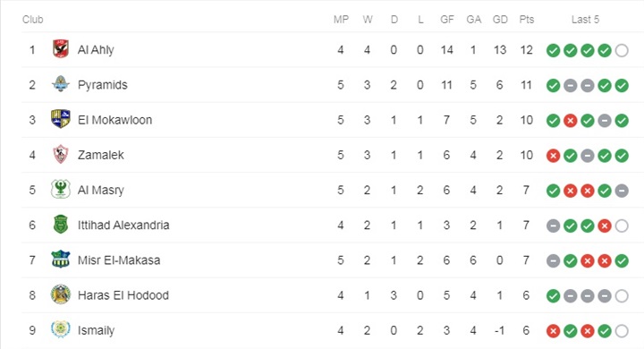The image size is (644, 349).
Task: Click the GD column header
Action: (500, 20)
